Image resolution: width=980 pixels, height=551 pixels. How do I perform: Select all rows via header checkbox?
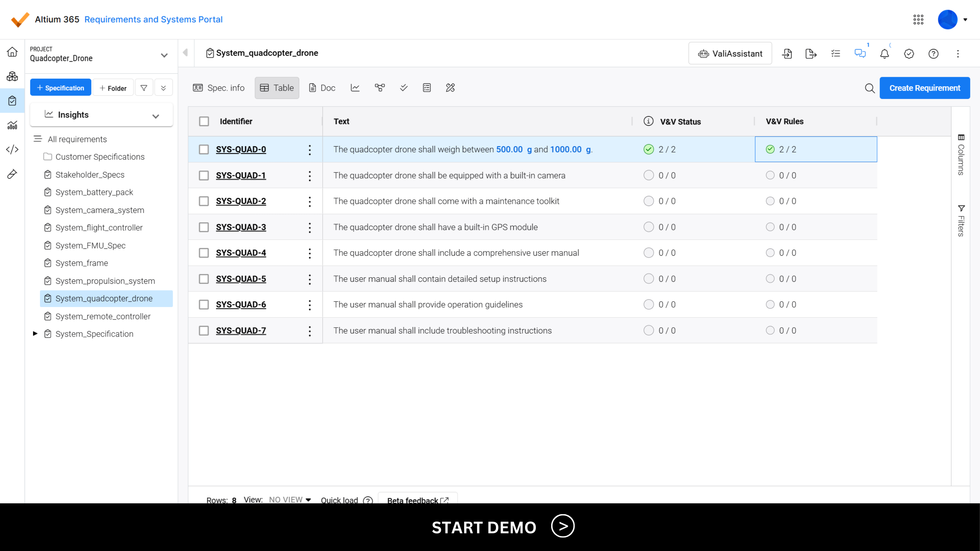[204, 121]
